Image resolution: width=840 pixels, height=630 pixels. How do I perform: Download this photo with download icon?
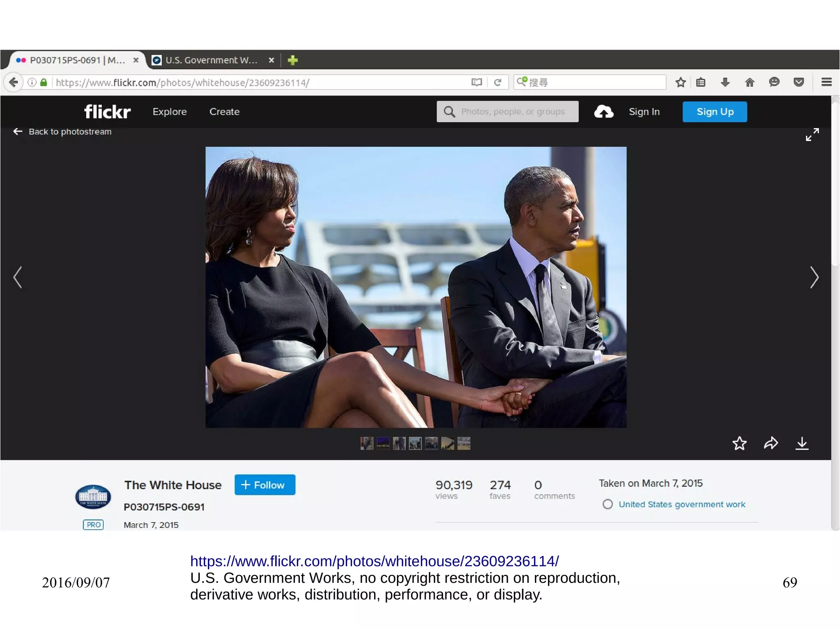point(802,443)
